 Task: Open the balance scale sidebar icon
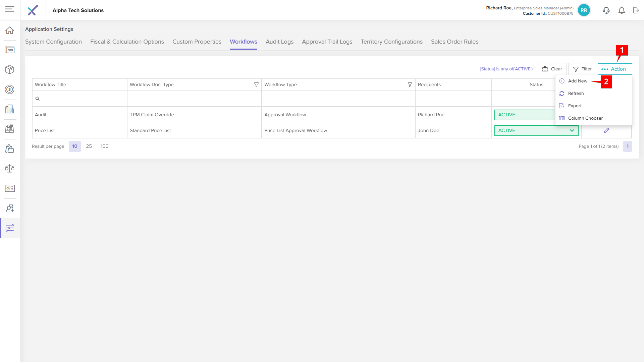pyautogui.click(x=10, y=169)
